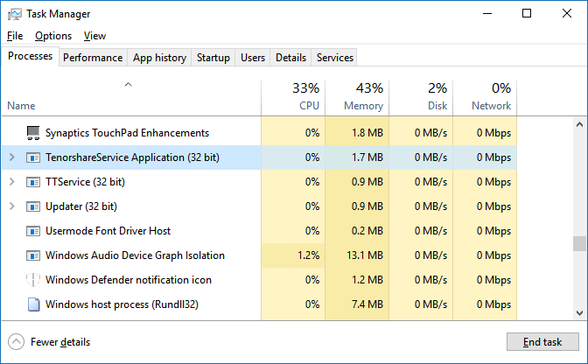Click the TenorshareService Application icon
Screen dimensions: 588x364
pyautogui.click(x=33, y=157)
